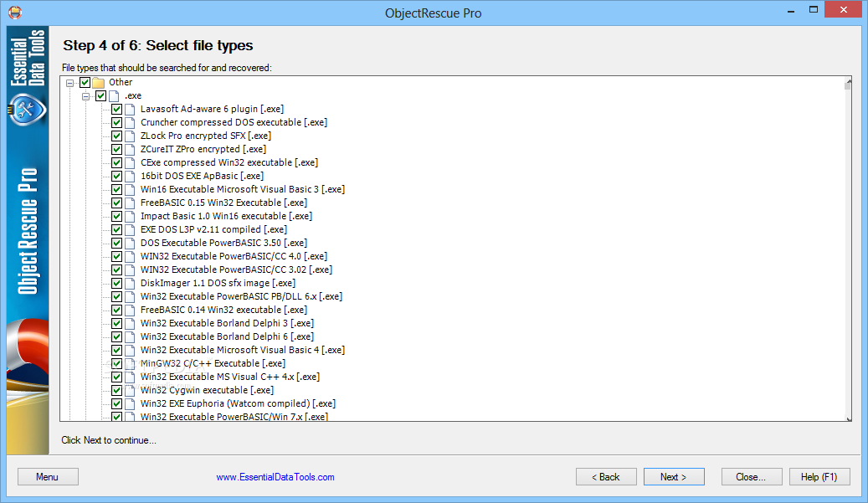Click the scrollbar down arrow
Image resolution: width=868 pixels, height=503 pixels.
tap(849, 418)
